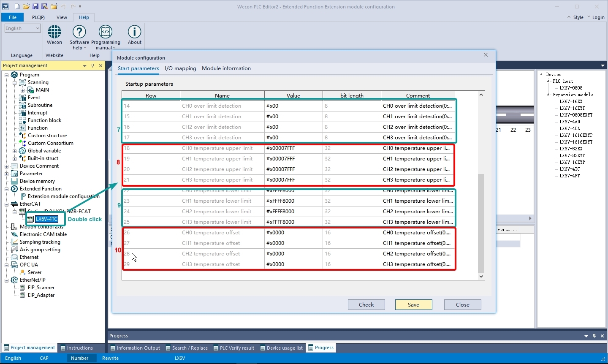This screenshot has height=364, width=608.
Task: Open the File menu
Action: (13, 17)
